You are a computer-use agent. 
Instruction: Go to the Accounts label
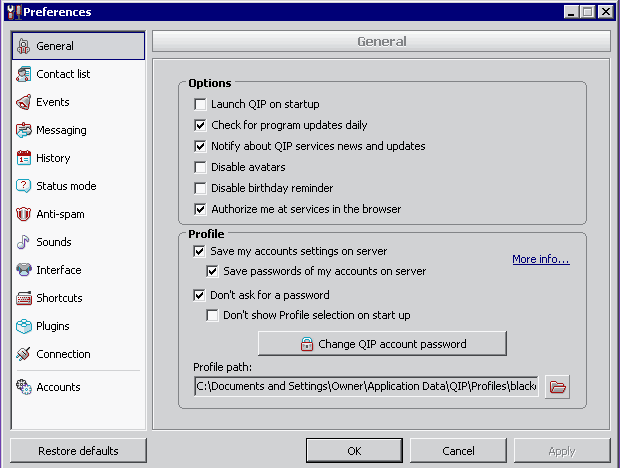click(59, 387)
